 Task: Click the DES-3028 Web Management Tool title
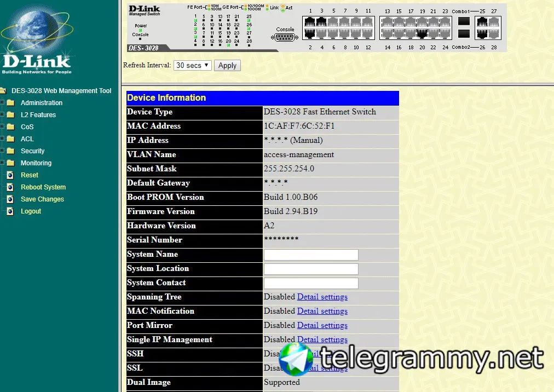(61, 91)
